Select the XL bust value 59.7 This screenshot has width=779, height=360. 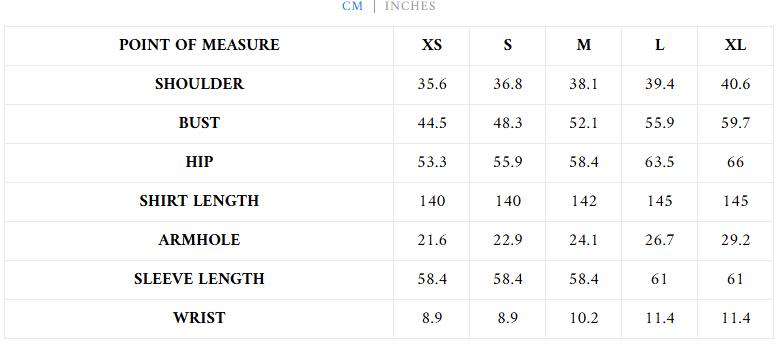click(735, 123)
